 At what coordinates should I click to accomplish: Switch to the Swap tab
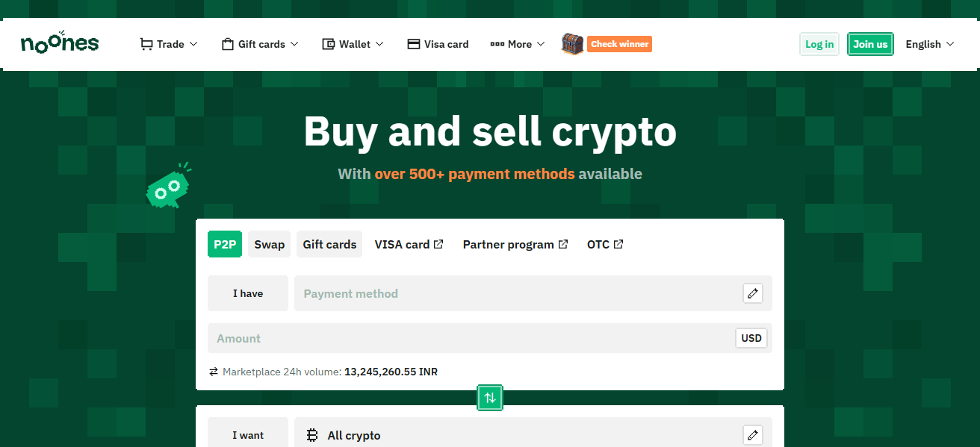point(269,244)
